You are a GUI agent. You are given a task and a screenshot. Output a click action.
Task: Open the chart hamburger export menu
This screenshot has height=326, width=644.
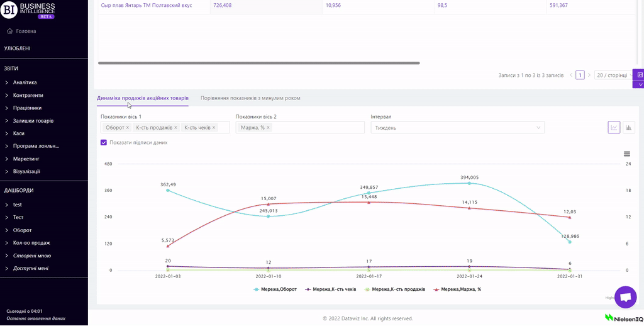pyautogui.click(x=626, y=154)
